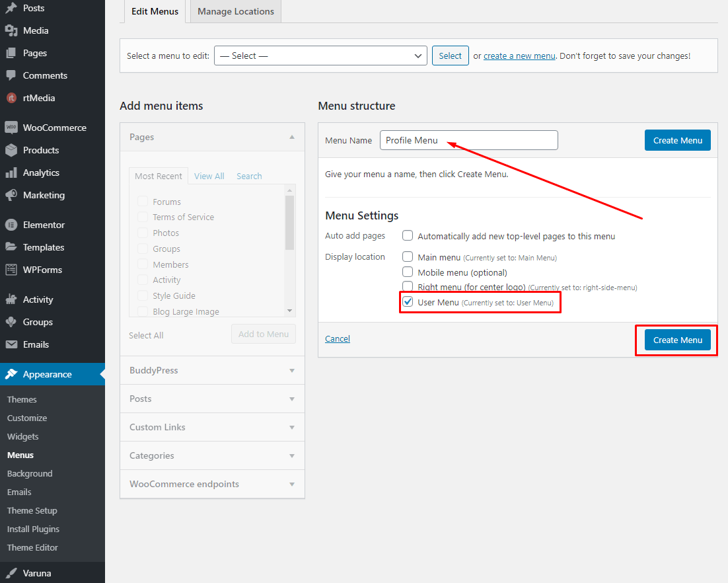This screenshot has height=583, width=728.
Task: Check the Right menu (for center logo) box
Action: click(408, 286)
